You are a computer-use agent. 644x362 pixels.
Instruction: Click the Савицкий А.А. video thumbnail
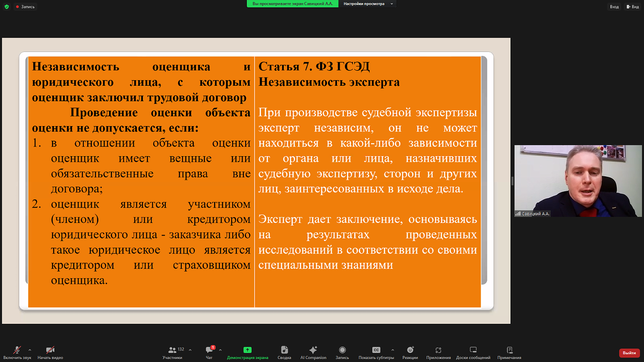click(x=577, y=180)
